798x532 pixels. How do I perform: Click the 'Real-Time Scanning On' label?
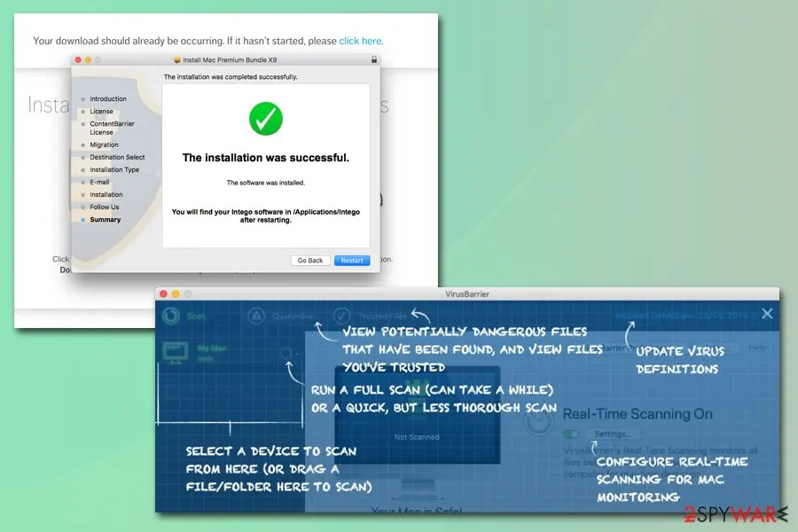(638, 414)
